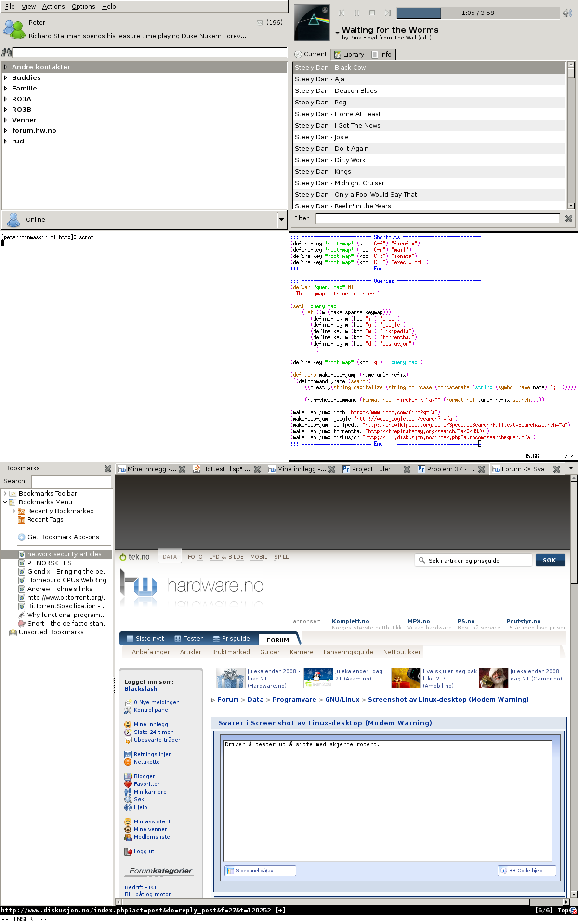Click the Julekalender 2008 luke 21 Hardware.no thumbnail
The height and width of the screenshot is (924, 578).
[231, 678]
